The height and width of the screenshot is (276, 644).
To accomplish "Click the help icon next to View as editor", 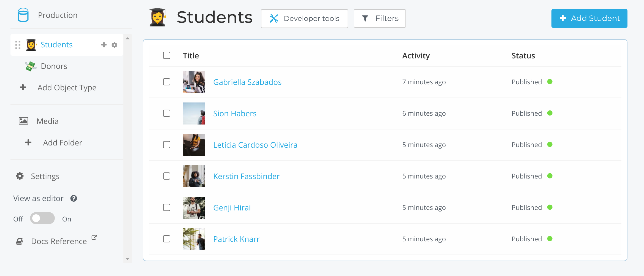I will [74, 198].
